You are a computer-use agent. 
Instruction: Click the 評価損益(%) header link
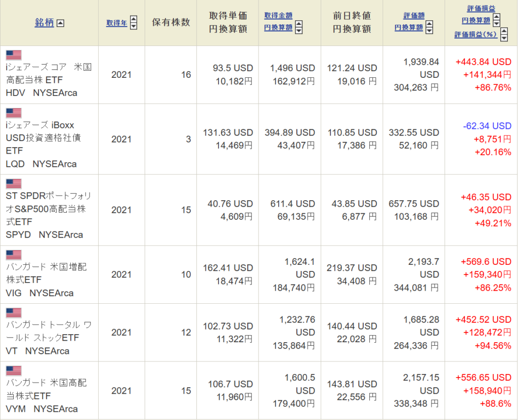(476, 34)
